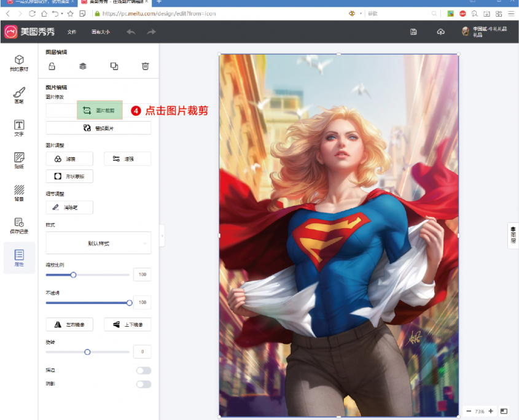519x420 pixels.
Task: Click the fit-to-screen icon beside zoom
Action: (504, 411)
